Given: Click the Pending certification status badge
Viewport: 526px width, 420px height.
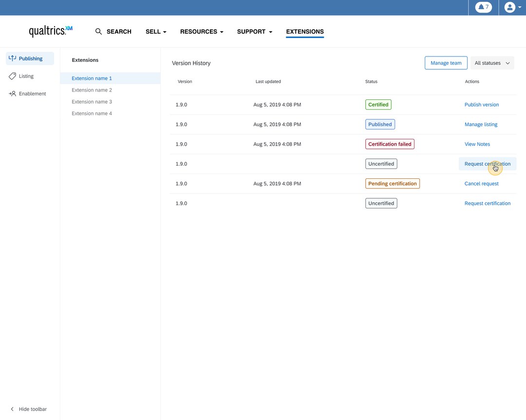Looking at the screenshot, I should coord(392,184).
